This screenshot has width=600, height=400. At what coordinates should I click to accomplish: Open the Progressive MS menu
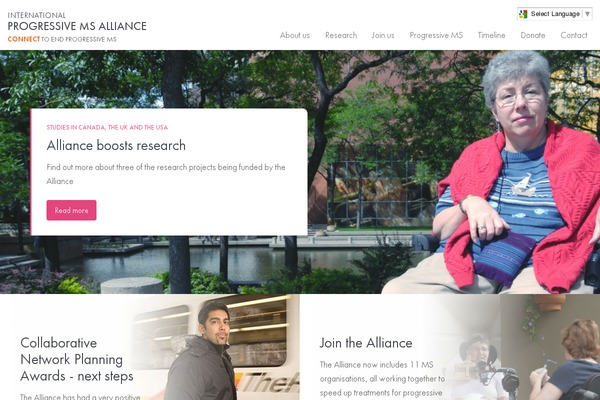[436, 35]
